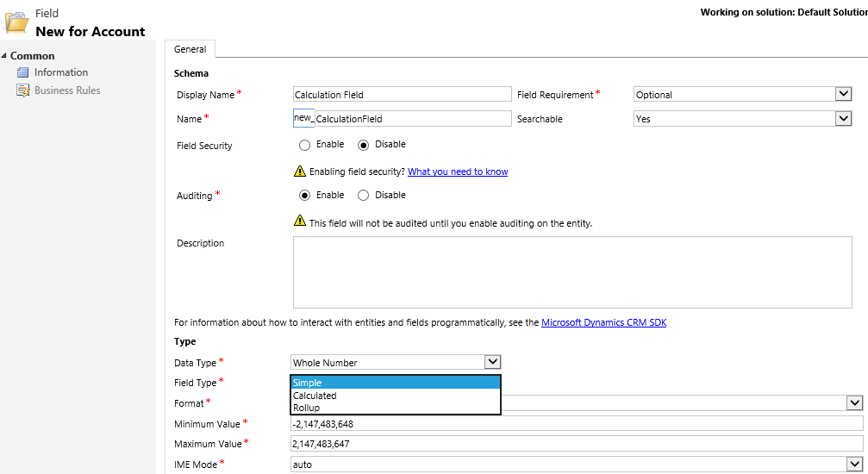The image size is (868, 474).
Task: Switch to the General tab
Action: 190,49
